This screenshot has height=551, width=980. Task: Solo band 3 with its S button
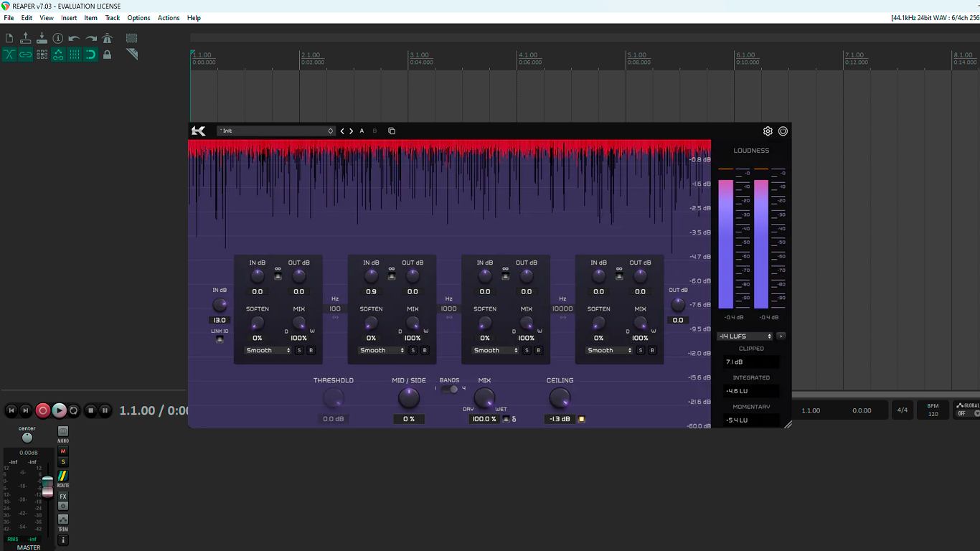pos(527,351)
